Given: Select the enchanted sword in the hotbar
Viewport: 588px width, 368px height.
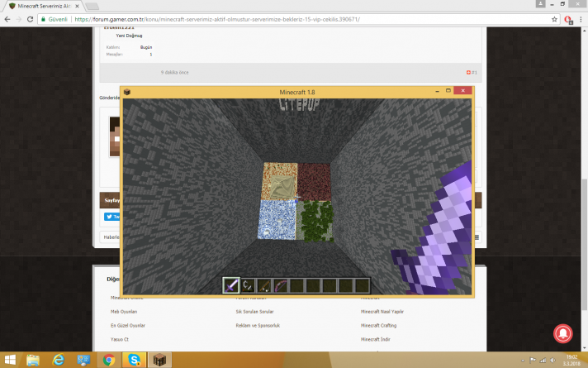Looking at the screenshot, I should tap(231, 286).
